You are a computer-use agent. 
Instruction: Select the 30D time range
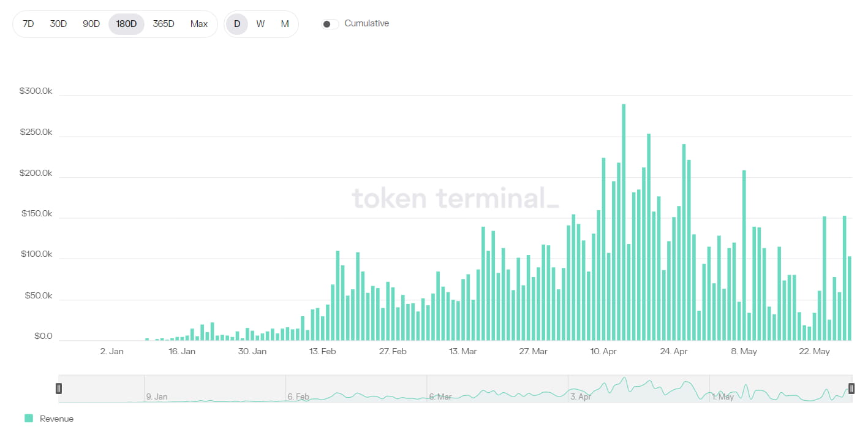point(58,24)
